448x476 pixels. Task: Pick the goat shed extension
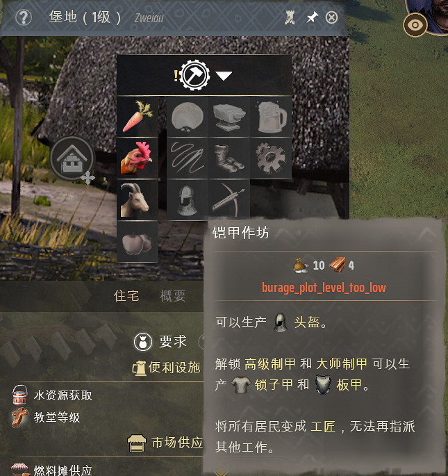click(x=138, y=199)
